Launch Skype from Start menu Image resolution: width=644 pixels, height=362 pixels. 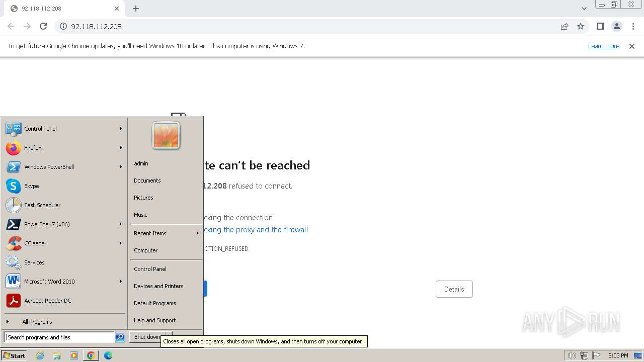pyautogui.click(x=64, y=186)
